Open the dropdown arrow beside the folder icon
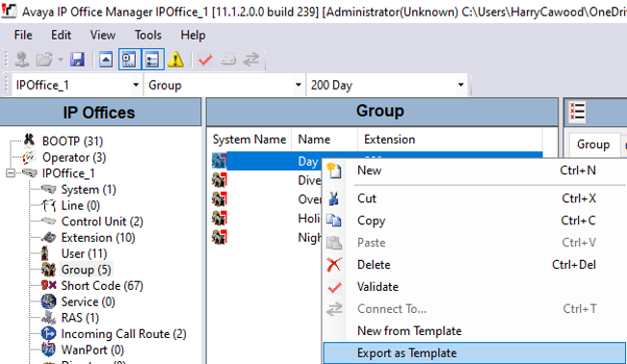This screenshot has height=364, width=627. 61,60
